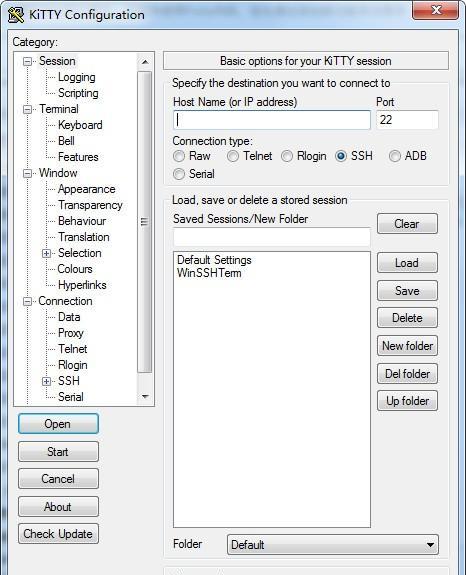Click the Host Name input field
Image resolution: width=466 pixels, height=575 pixels.
click(x=272, y=120)
